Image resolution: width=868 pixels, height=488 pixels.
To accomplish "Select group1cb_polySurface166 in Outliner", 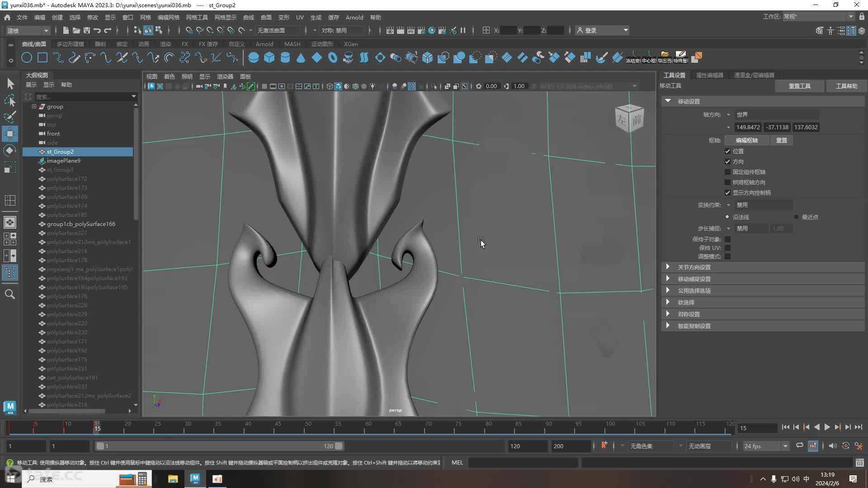I will tap(81, 224).
